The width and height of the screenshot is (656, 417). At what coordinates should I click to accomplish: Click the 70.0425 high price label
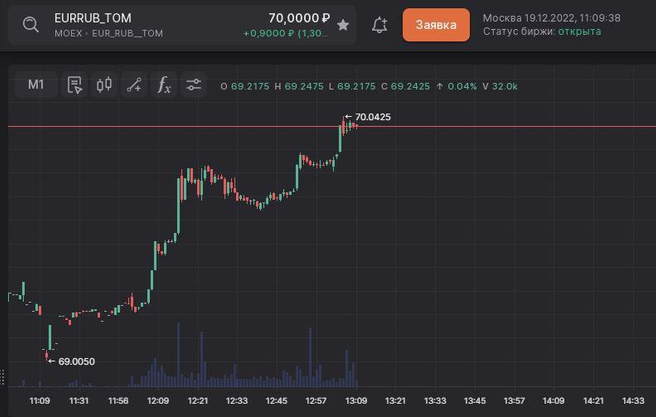[x=372, y=117]
